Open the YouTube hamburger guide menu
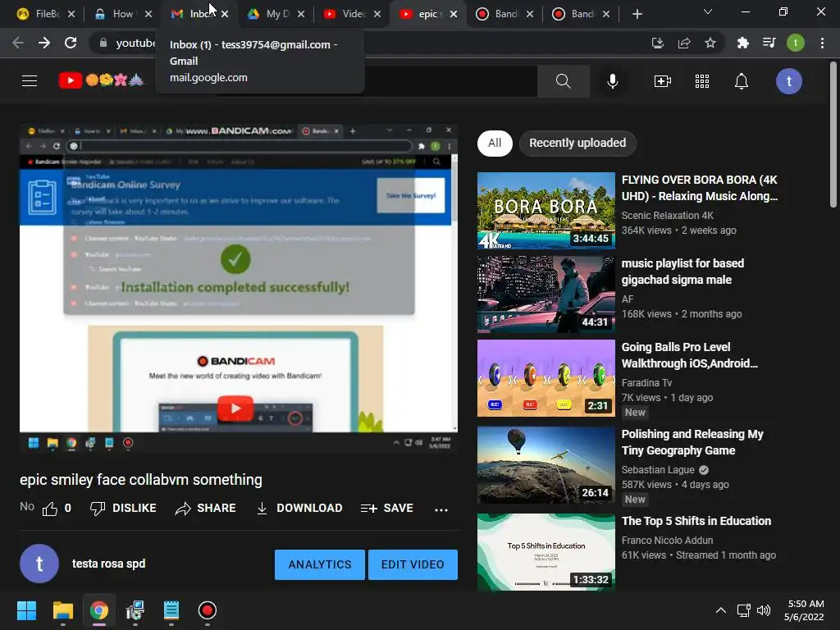The width and height of the screenshot is (840, 630). coord(30,81)
